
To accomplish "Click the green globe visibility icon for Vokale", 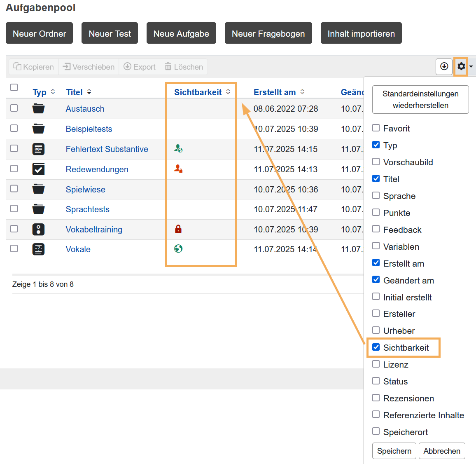I will 178,249.
